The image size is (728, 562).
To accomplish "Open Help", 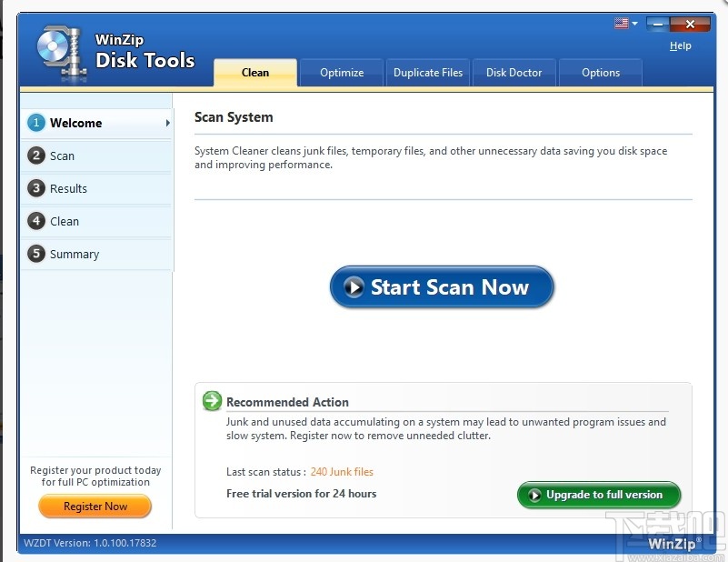I will (680, 45).
